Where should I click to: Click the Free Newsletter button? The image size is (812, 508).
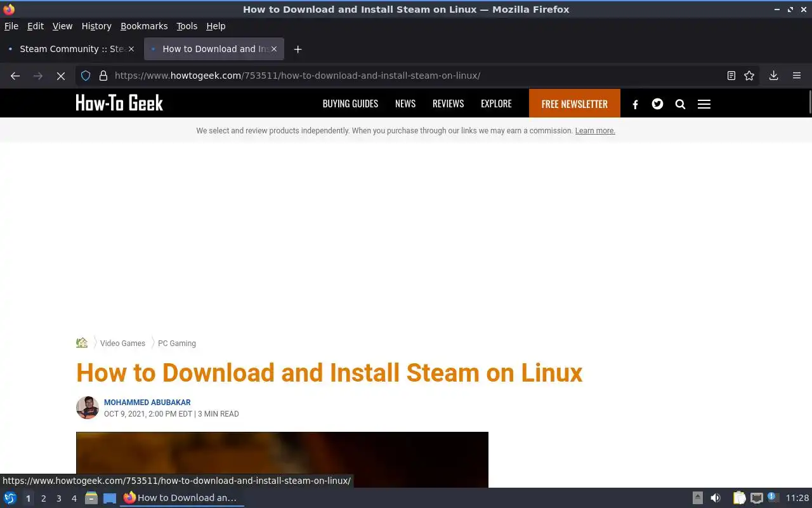click(575, 104)
